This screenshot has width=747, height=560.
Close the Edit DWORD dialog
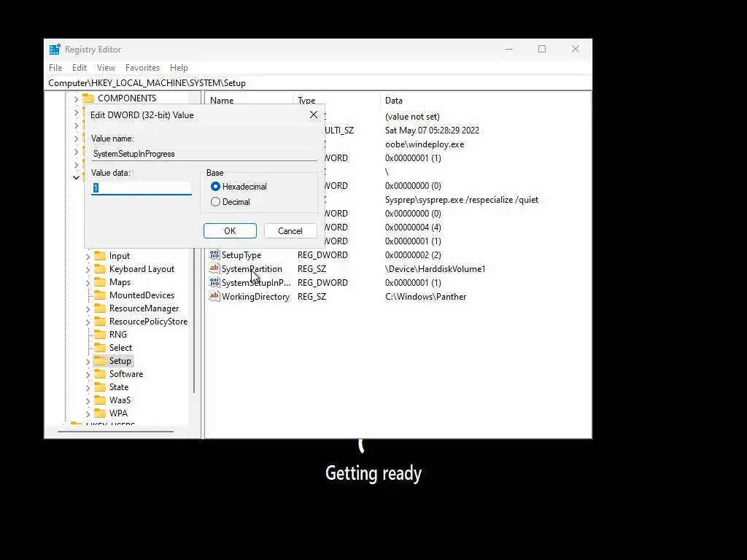pos(314,114)
